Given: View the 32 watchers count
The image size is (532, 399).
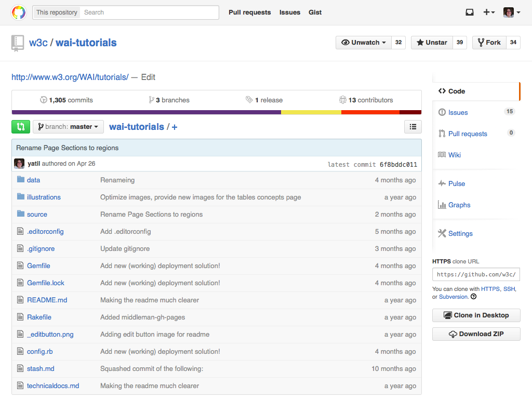Looking at the screenshot, I should pos(398,43).
